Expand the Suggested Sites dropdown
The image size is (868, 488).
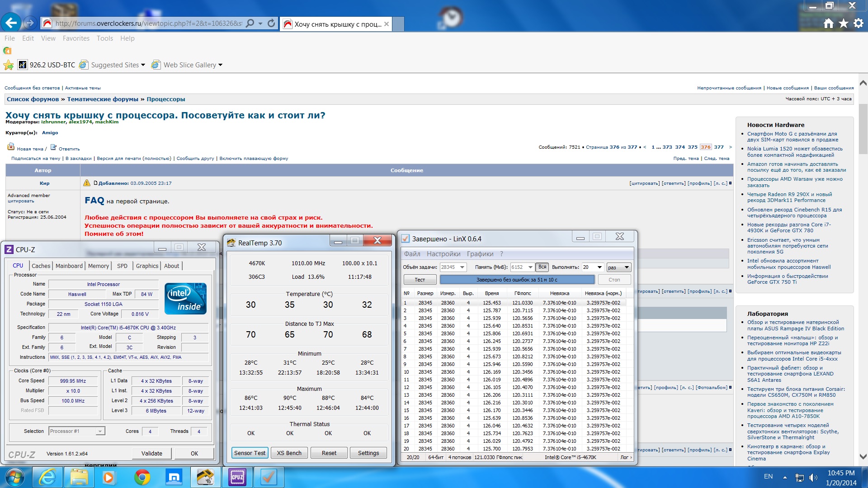click(143, 65)
